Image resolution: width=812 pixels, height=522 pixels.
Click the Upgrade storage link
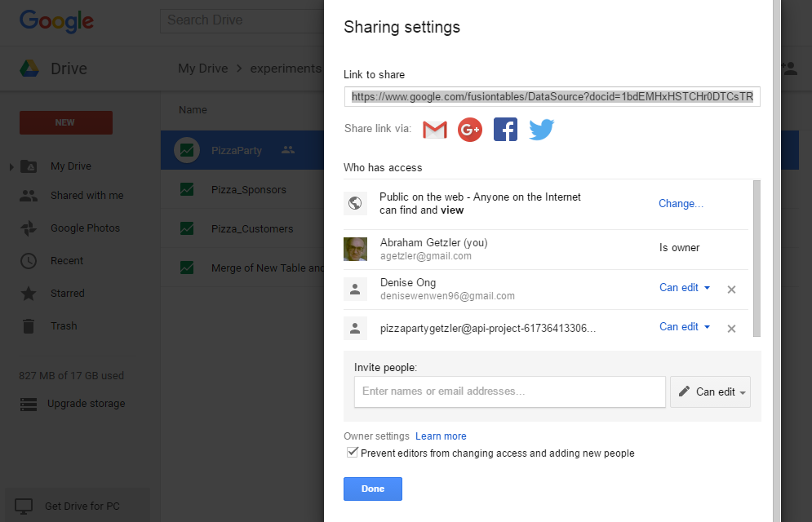point(86,404)
